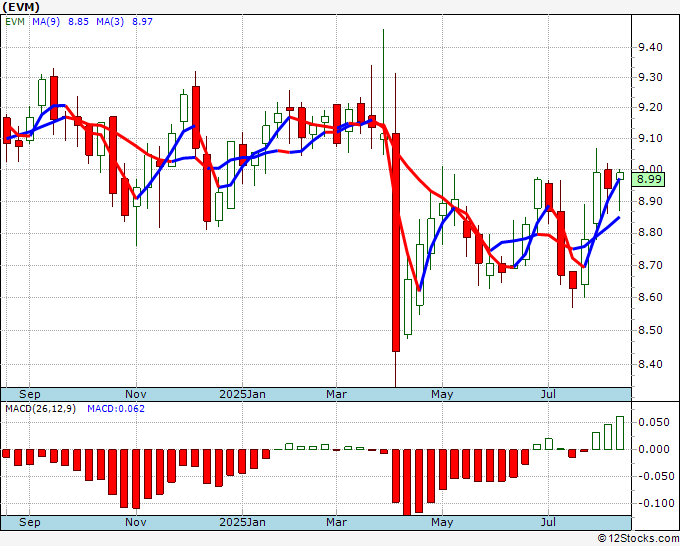The height and width of the screenshot is (546, 680).
Task: Click the 8.70 price axis label
Action: (650, 265)
